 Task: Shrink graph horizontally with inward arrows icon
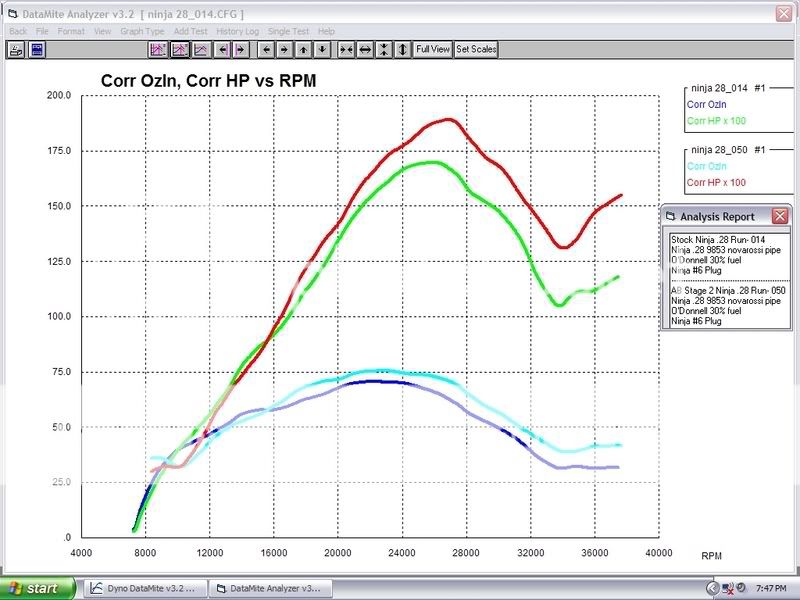[346, 48]
